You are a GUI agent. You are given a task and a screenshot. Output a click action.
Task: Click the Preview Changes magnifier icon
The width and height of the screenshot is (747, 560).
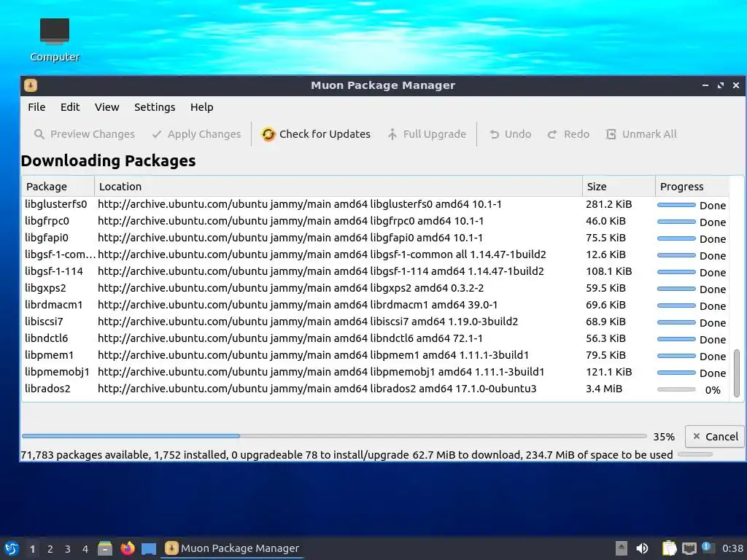(x=39, y=134)
